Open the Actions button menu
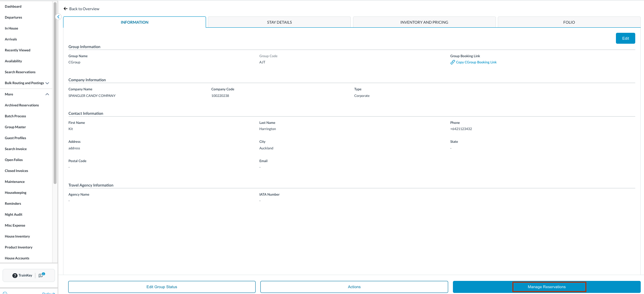The width and height of the screenshot is (644, 294). 354,287
